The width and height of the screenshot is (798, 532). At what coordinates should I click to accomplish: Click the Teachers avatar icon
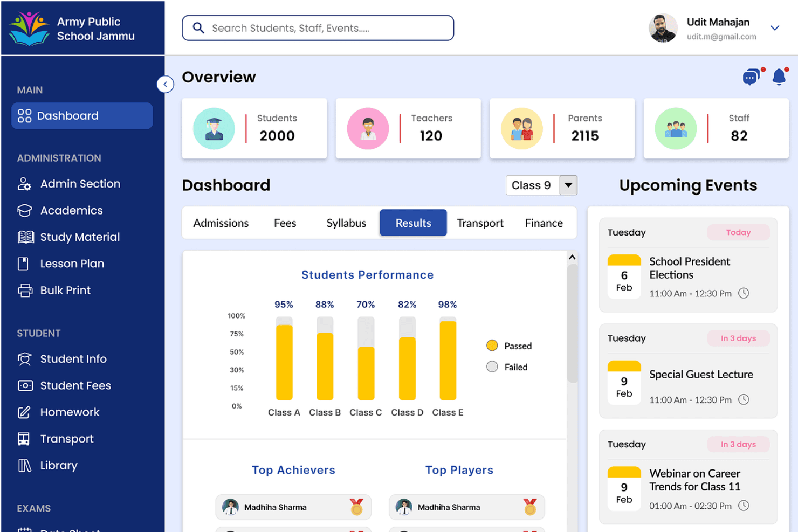tap(368, 128)
